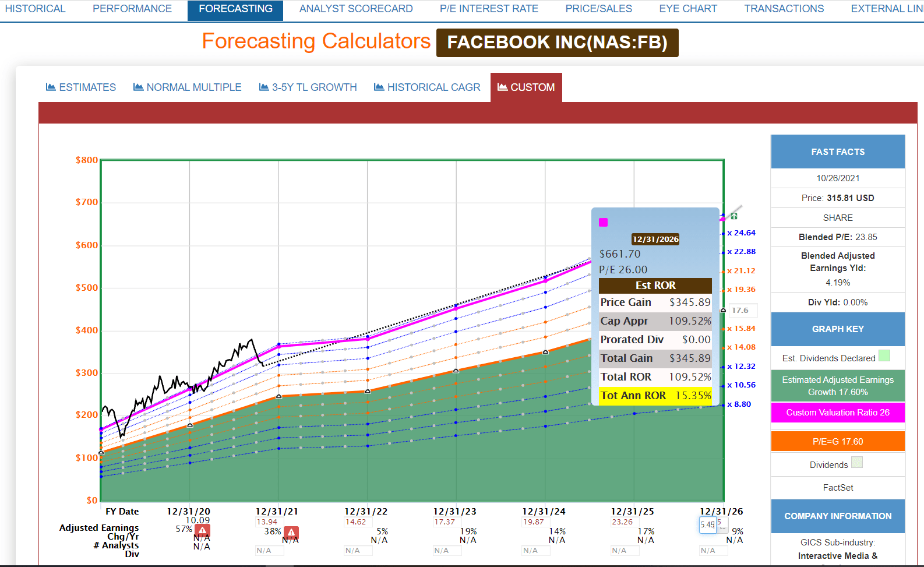Click the green up-arrow icon at chart end
The image size is (924, 567).
(x=734, y=216)
